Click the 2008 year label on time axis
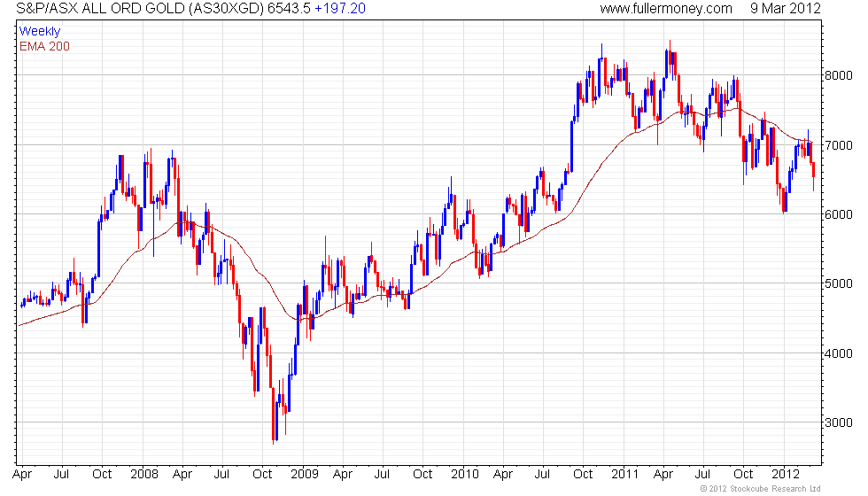 [143, 475]
